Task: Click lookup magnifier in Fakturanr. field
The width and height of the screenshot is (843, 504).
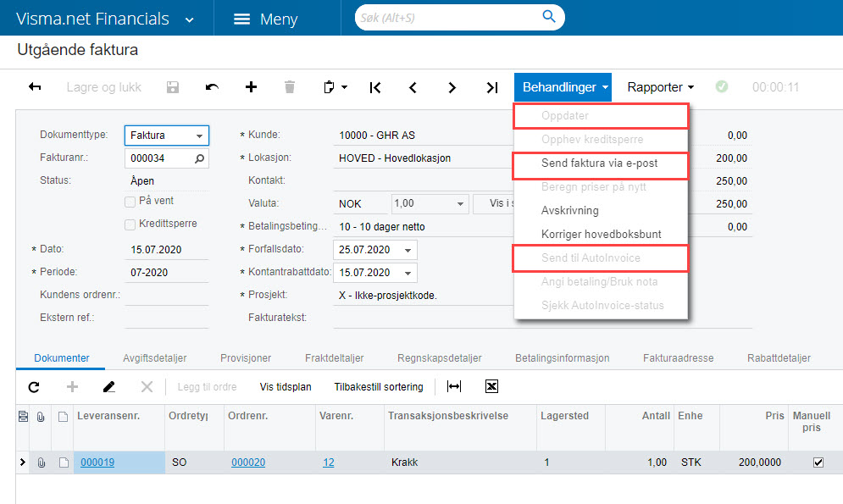Action: [199, 158]
